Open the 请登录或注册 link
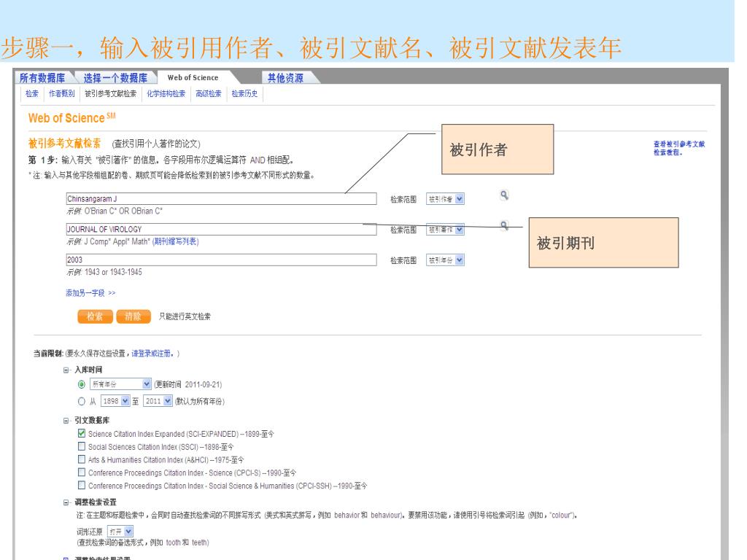This screenshot has height=560, width=747. pos(152,354)
